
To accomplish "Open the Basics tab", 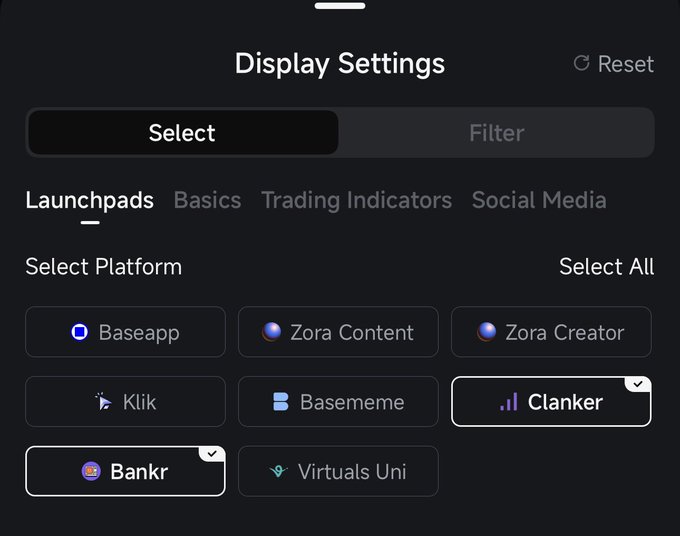I will [207, 200].
